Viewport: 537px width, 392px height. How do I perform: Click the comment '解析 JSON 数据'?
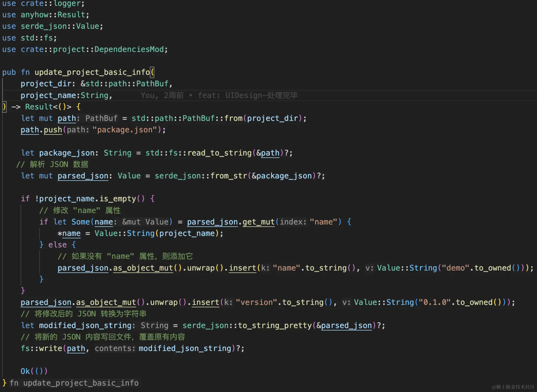tap(59, 164)
